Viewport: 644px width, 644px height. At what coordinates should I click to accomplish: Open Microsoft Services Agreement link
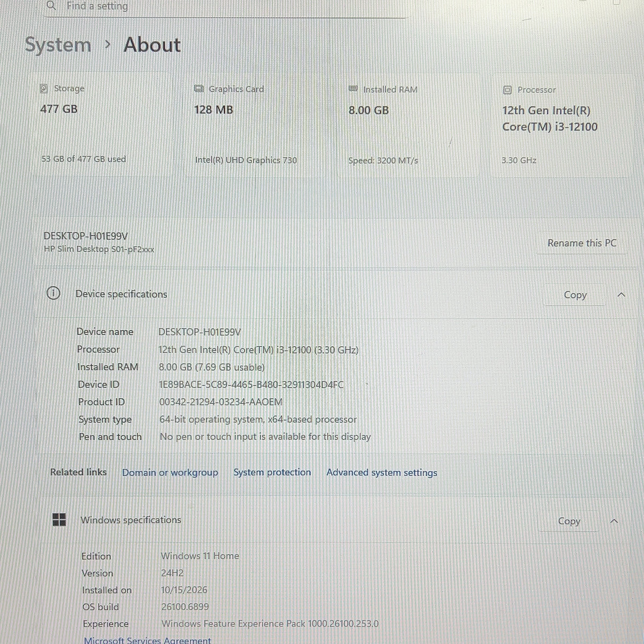tap(148, 640)
